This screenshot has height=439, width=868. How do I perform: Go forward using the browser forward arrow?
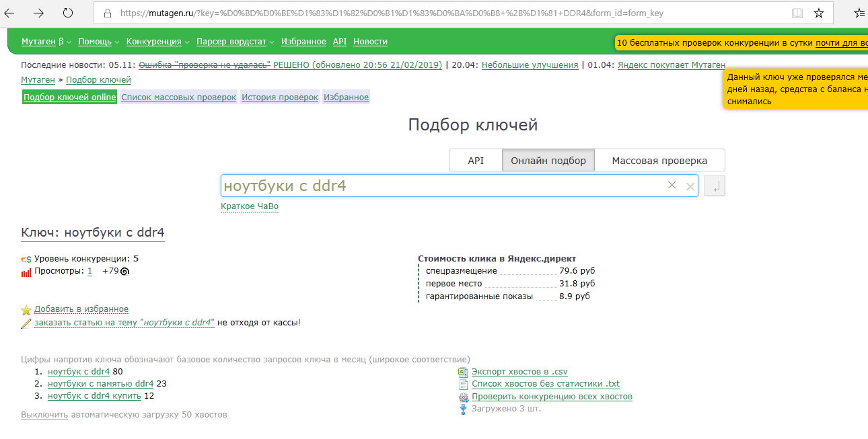[39, 13]
